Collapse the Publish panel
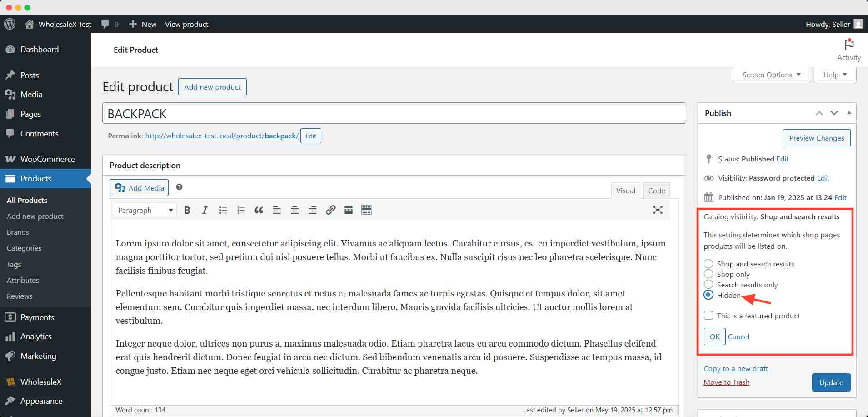 [849, 113]
